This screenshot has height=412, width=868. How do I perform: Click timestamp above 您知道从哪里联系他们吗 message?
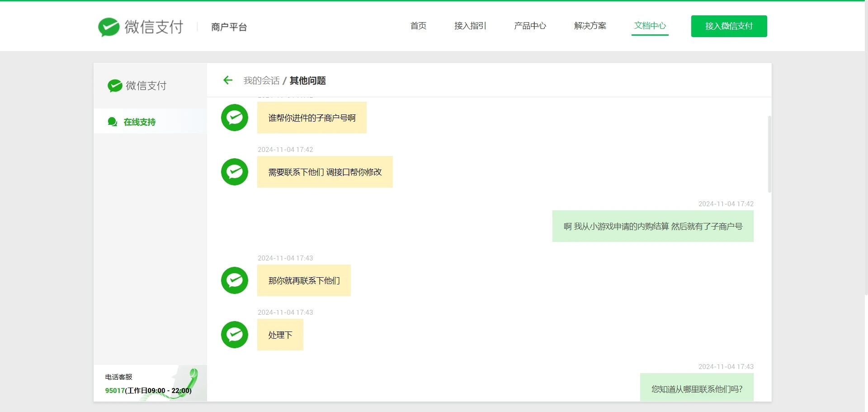pos(726,367)
